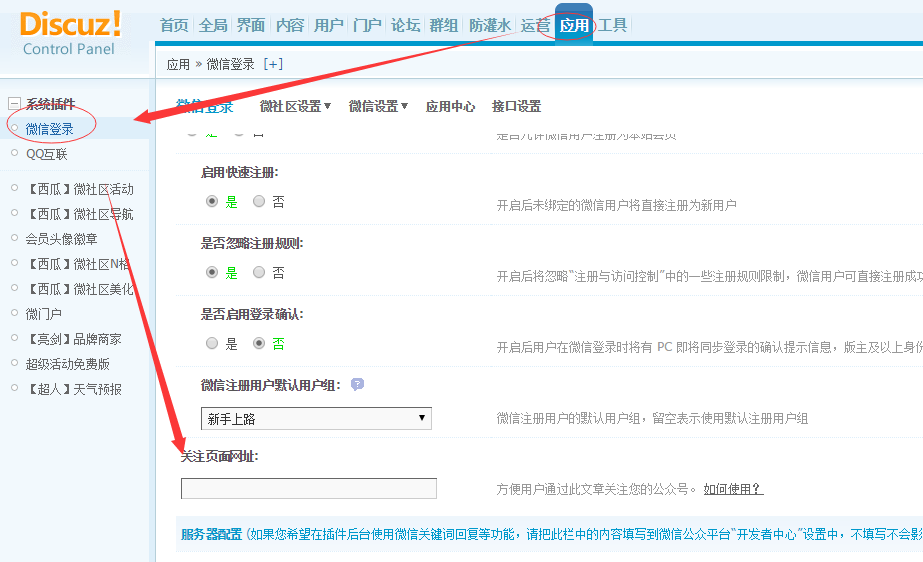Image resolution: width=923 pixels, height=562 pixels.
Task: Select 否 for 是否忽略注册规则
Action: 259,272
